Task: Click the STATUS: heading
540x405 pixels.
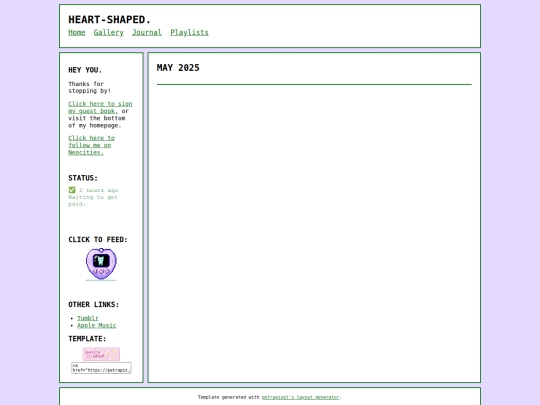Action: 83,178
